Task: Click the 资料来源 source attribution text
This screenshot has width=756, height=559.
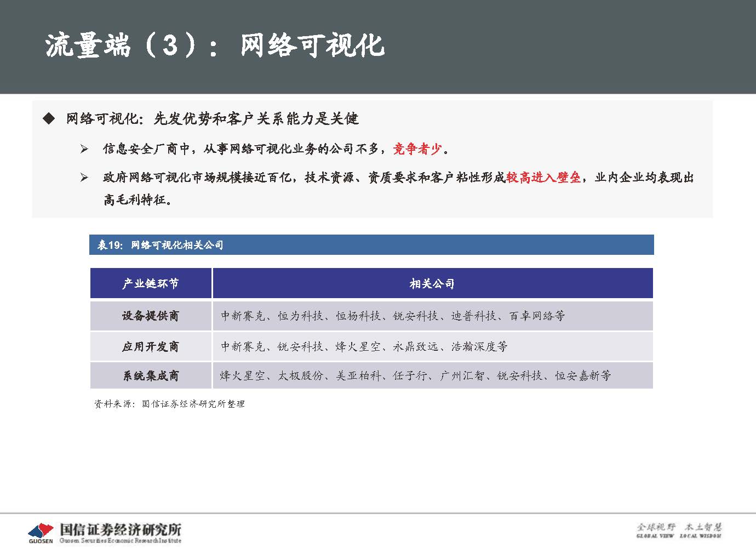Action: tap(170, 404)
